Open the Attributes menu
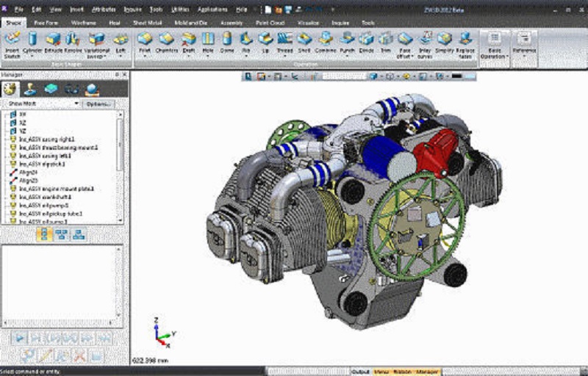Viewport: 588px width, 376px height. (x=104, y=10)
